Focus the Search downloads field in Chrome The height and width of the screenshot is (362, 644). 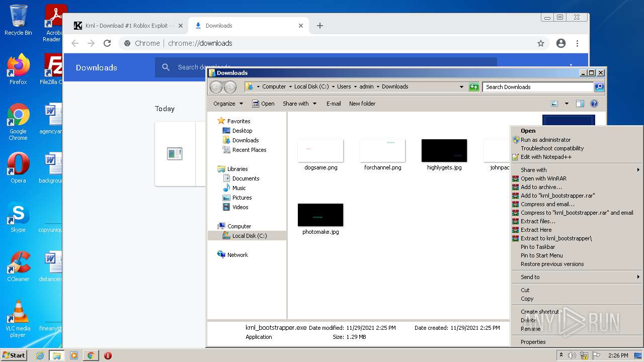pos(327,67)
